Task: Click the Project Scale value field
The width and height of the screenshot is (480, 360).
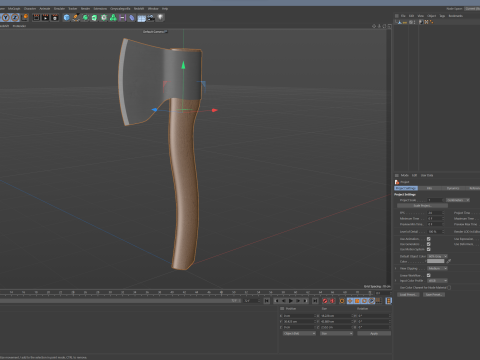Action: pyautogui.click(x=435, y=200)
